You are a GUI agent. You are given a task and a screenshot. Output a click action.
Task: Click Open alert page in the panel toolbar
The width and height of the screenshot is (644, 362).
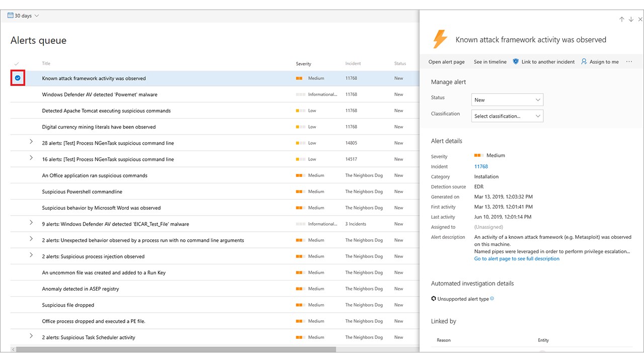(446, 62)
